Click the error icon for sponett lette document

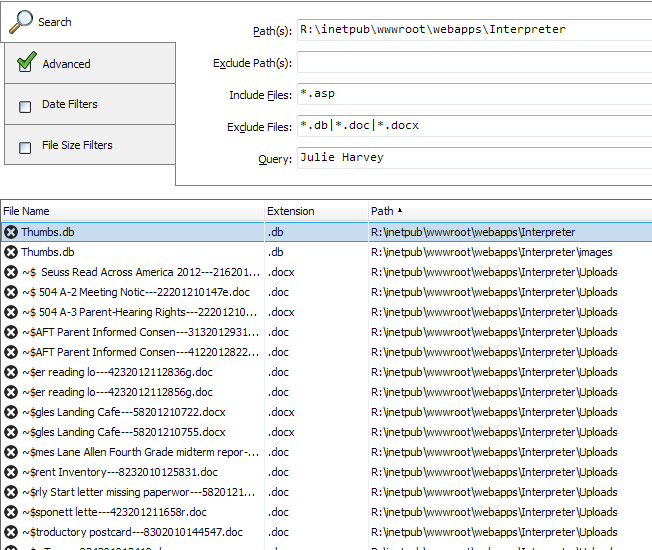coord(11,512)
